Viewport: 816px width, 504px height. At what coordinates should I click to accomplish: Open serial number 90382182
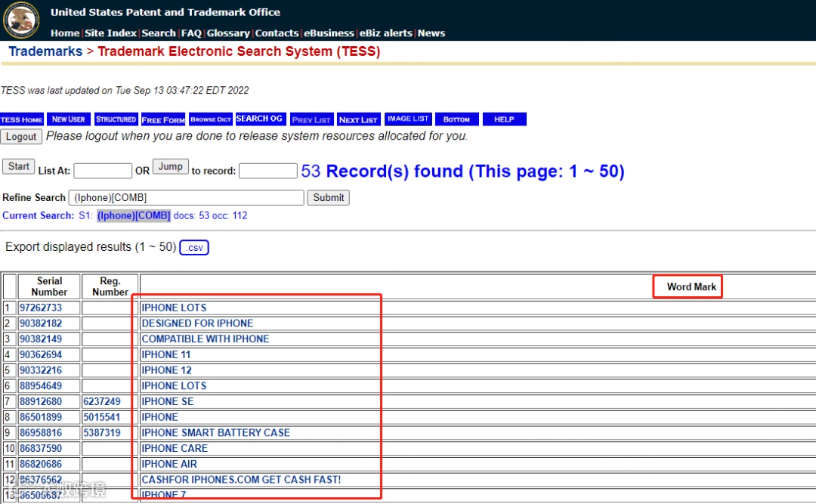pyautogui.click(x=41, y=323)
